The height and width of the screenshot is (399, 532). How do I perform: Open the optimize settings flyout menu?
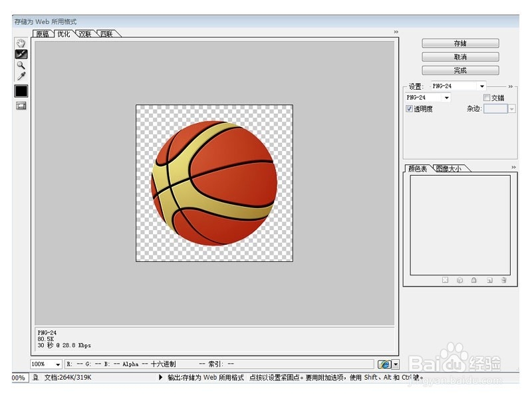pyautogui.click(x=511, y=86)
